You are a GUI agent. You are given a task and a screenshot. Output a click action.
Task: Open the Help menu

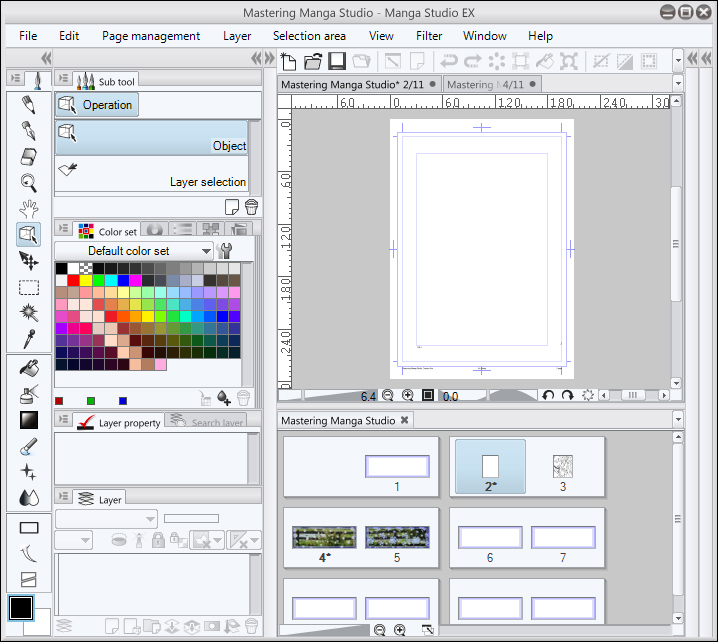pos(540,36)
